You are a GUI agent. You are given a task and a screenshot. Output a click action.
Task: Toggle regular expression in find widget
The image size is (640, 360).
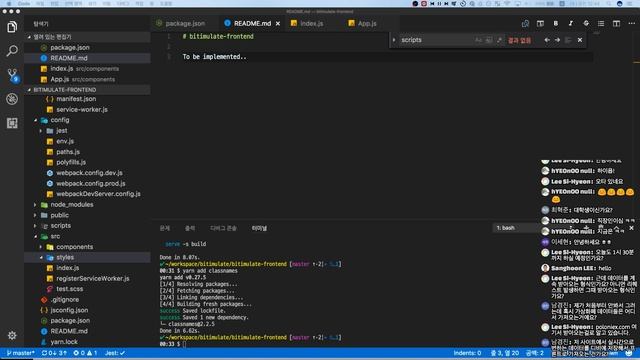point(499,40)
